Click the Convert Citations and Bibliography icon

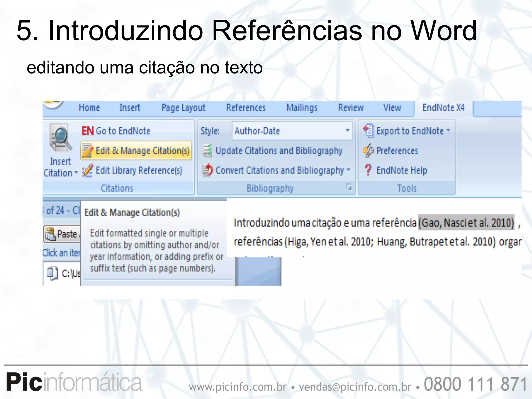(208, 170)
